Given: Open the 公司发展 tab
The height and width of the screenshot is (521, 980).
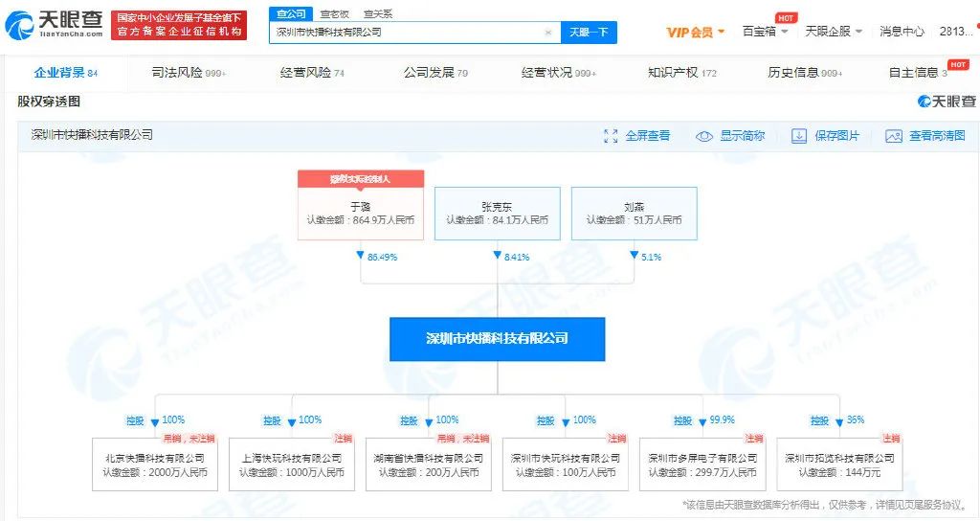Looking at the screenshot, I should tap(435, 73).
